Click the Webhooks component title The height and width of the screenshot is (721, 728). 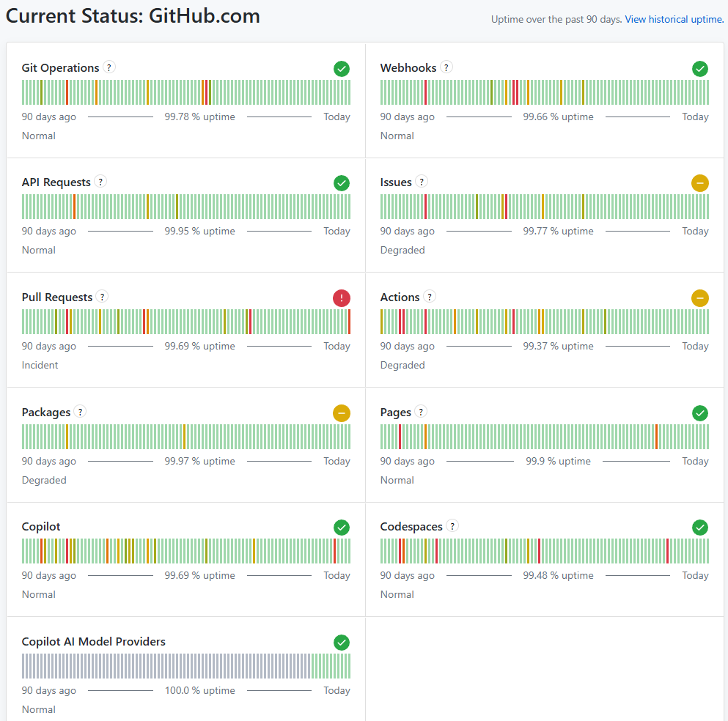(x=408, y=67)
